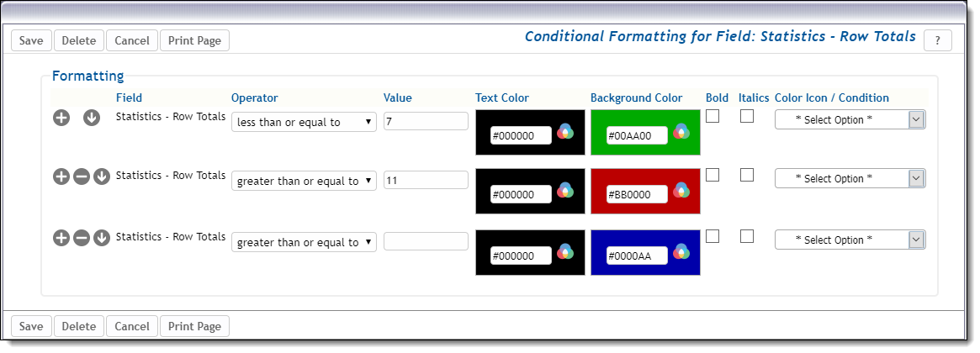
Task: Open background color picker icon next to #BB0000
Action: coord(681,190)
